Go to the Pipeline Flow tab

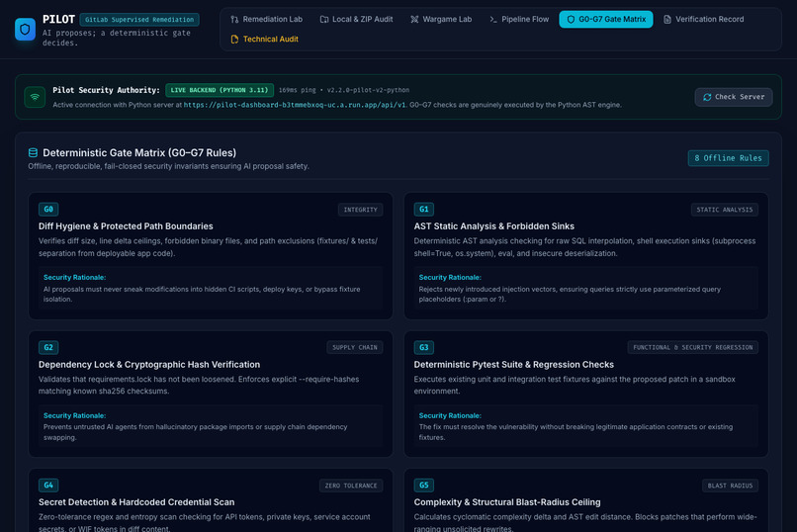point(519,20)
